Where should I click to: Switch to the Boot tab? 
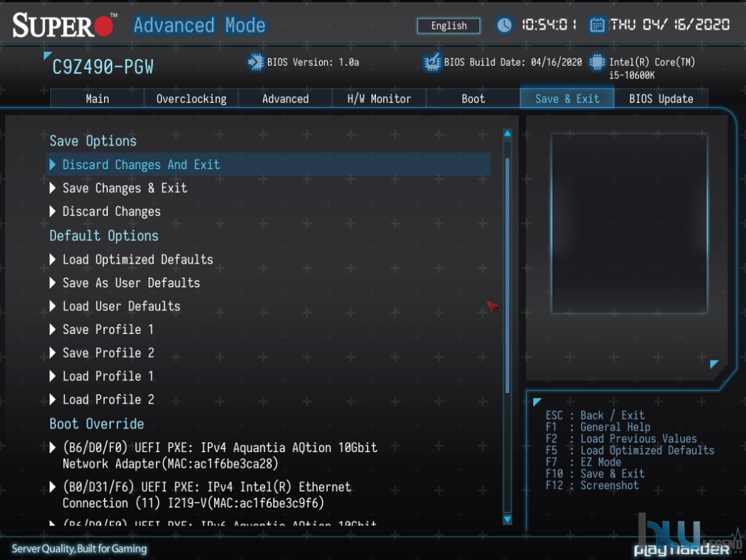[473, 98]
